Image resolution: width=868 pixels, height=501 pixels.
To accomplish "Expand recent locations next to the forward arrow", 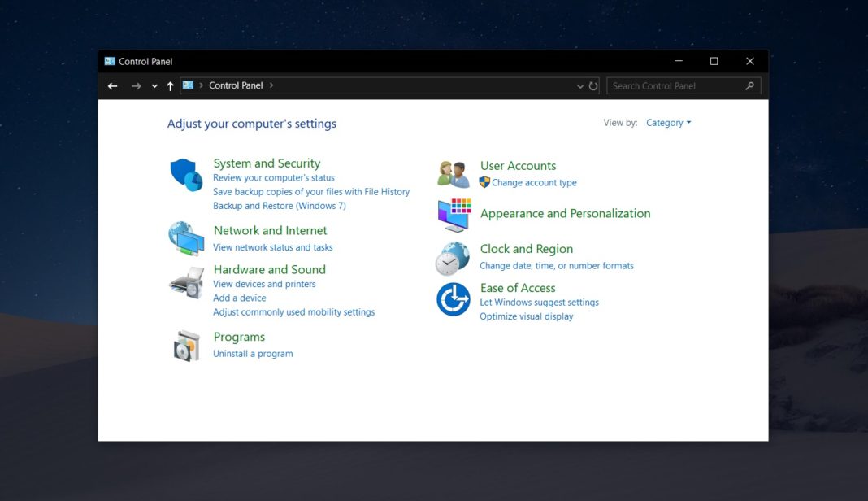I will (x=154, y=85).
